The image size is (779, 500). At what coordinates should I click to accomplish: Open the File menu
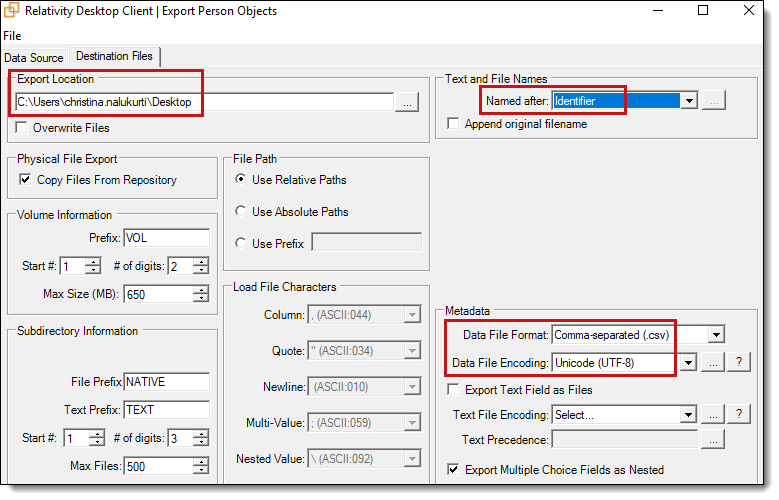pyautogui.click(x=12, y=36)
